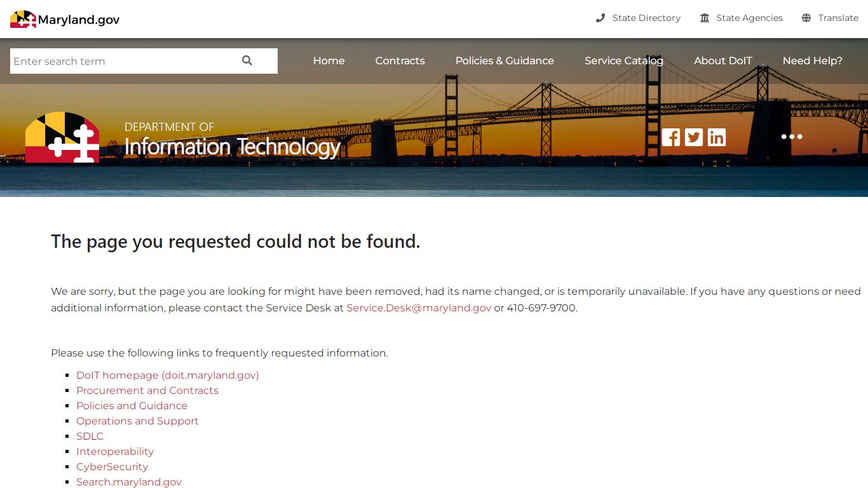Screen dimensions: 868x488
Task: Open the DoIT LinkedIn page icon
Action: coord(717,137)
